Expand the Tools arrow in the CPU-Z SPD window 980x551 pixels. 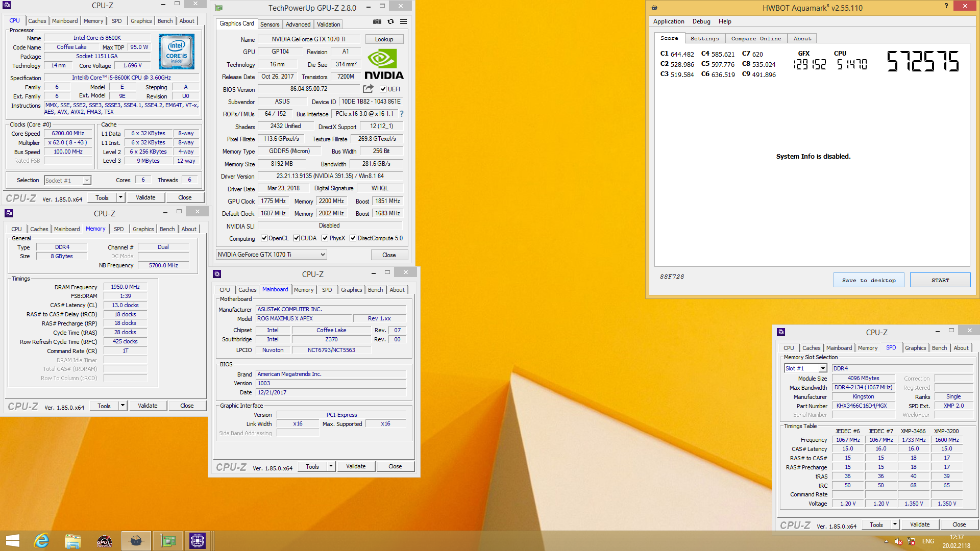[x=895, y=524]
